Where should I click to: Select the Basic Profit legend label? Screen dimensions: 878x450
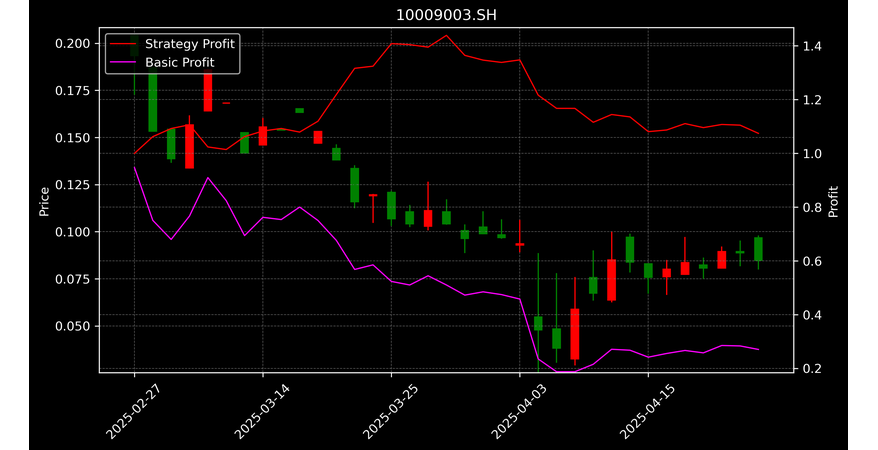(180, 62)
